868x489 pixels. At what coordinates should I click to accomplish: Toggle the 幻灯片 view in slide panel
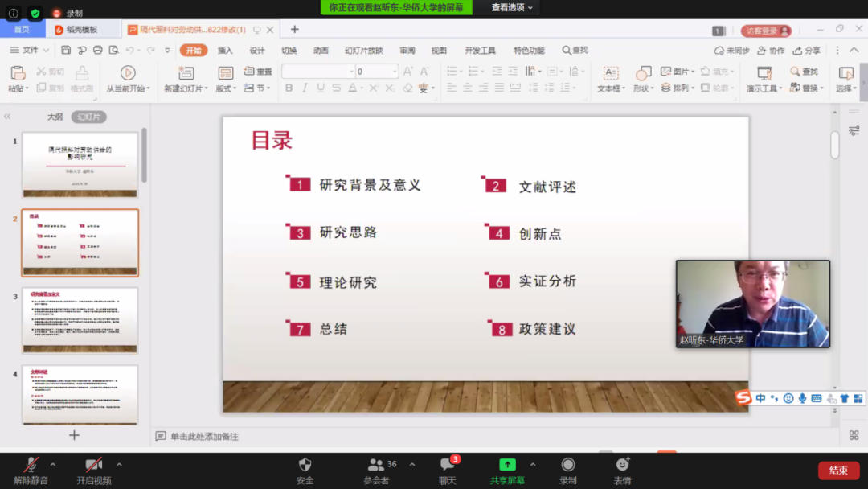point(88,117)
